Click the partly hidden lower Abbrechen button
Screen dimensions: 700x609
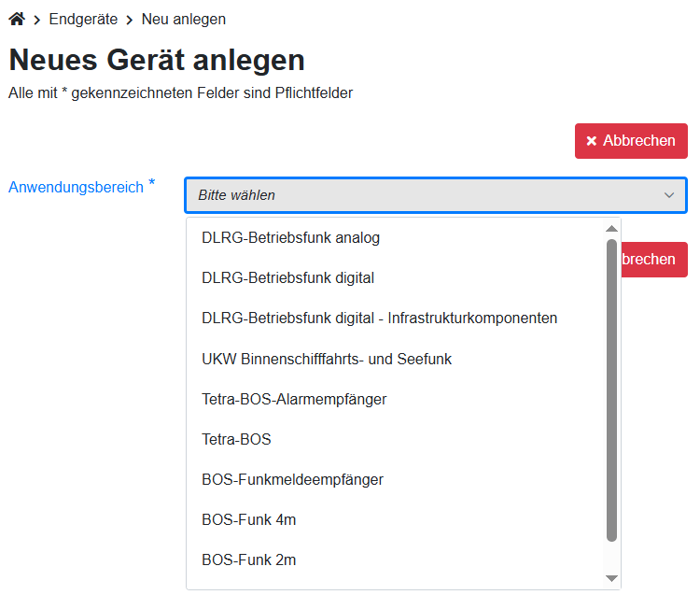click(654, 260)
